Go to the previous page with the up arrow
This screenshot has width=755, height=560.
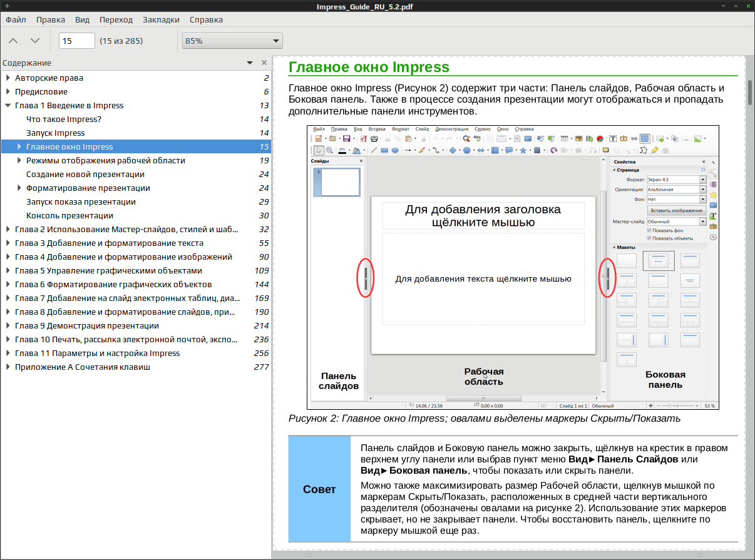pyautogui.click(x=13, y=41)
